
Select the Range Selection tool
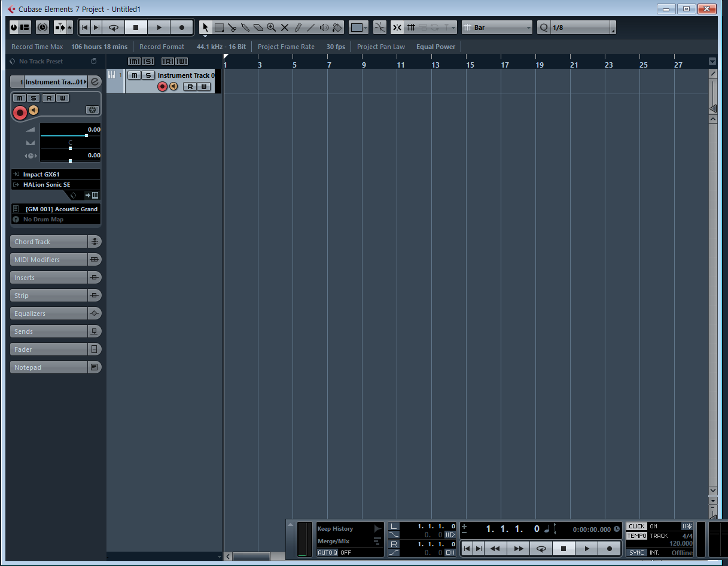[219, 28]
